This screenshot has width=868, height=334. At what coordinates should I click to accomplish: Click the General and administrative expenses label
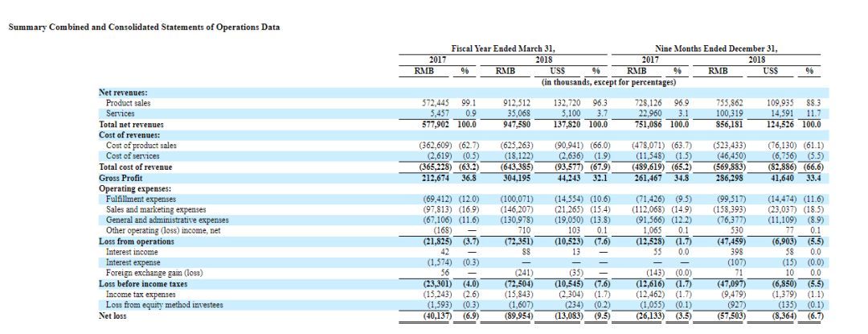(167, 219)
